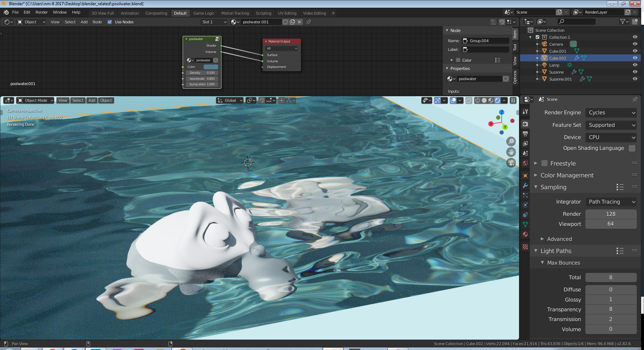
Task: Click the poolwater node Color swatch
Action: [210, 67]
